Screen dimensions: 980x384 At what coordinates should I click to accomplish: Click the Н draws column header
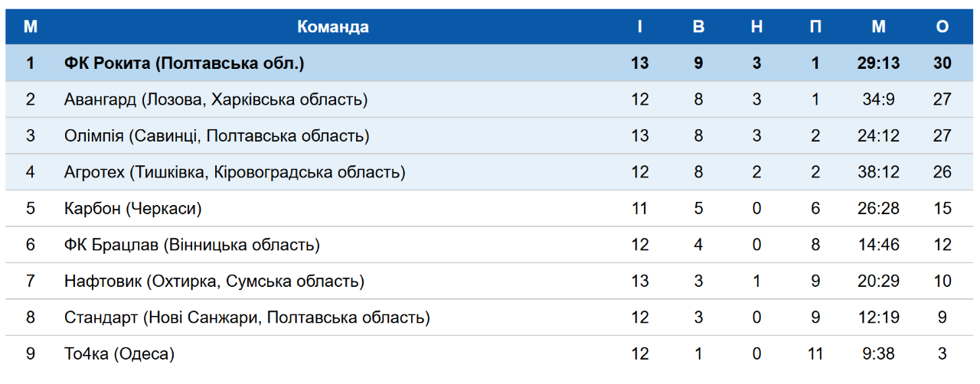click(x=756, y=27)
